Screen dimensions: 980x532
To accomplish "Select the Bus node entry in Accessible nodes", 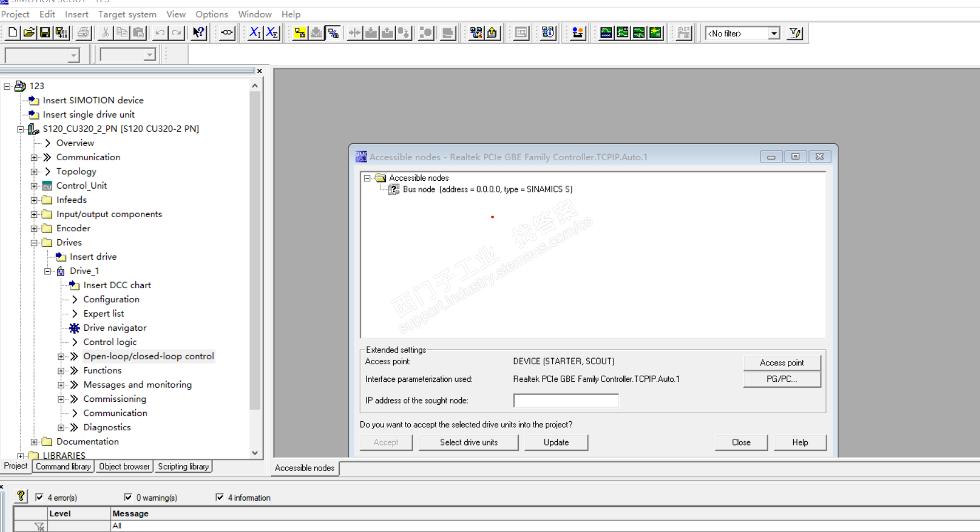I will (487, 189).
